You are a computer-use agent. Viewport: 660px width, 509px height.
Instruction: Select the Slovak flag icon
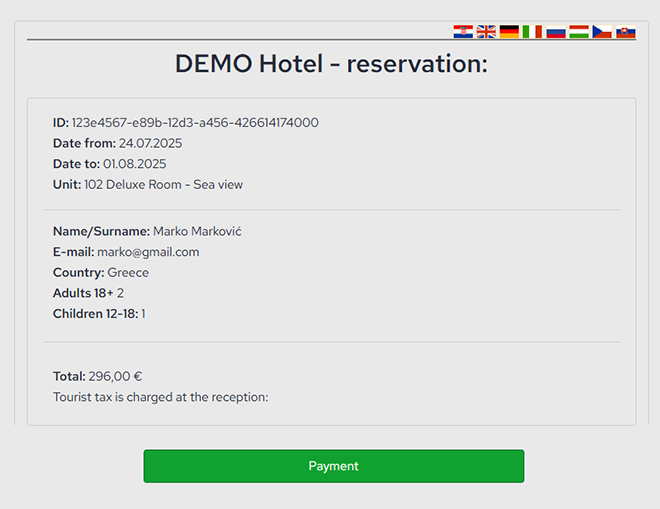click(626, 32)
